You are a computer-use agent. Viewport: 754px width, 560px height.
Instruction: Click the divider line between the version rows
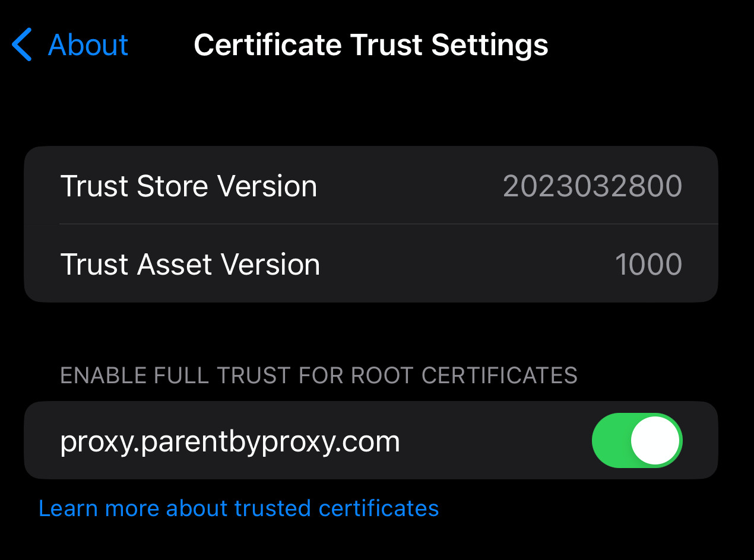[x=388, y=224]
